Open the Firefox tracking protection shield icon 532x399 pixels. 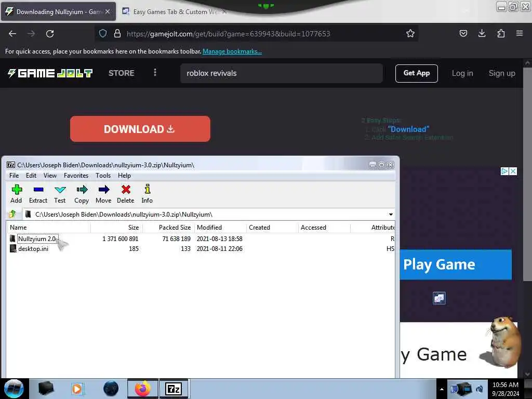coord(103,34)
